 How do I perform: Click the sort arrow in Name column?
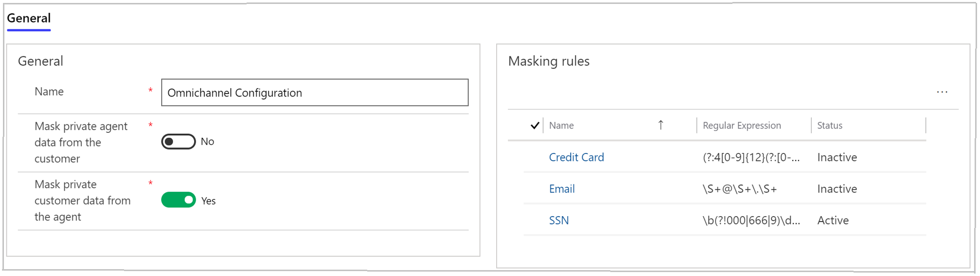click(x=660, y=125)
